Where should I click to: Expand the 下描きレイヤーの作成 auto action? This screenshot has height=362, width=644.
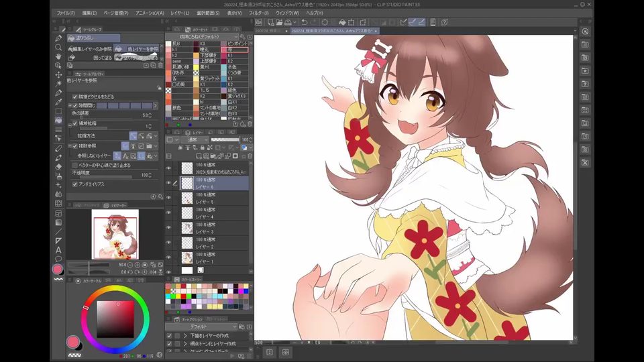[185, 336]
